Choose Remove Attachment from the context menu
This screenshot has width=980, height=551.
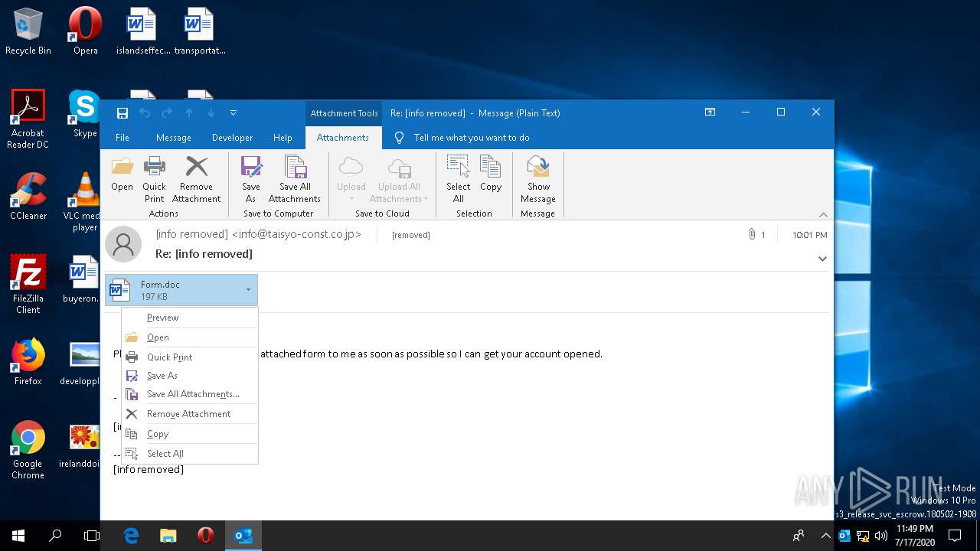coord(190,414)
